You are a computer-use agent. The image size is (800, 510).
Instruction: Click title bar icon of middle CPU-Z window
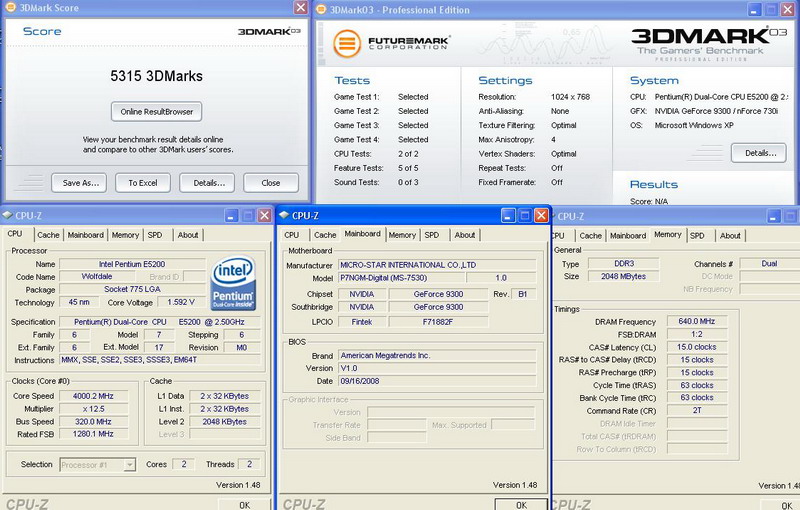pyautogui.click(x=284, y=216)
